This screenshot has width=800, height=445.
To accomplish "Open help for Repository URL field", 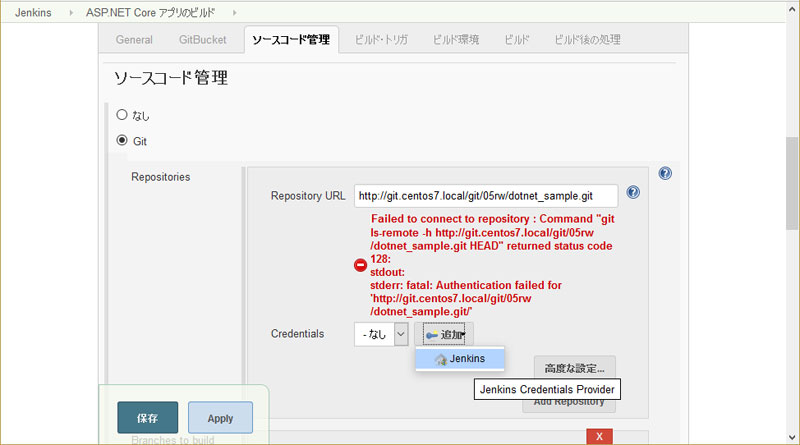I will 633,192.
